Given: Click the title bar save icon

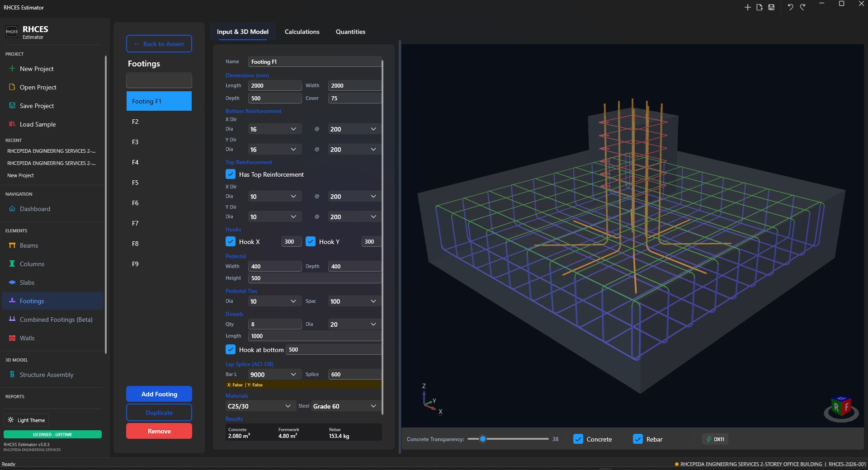Looking at the screenshot, I should 771,7.
